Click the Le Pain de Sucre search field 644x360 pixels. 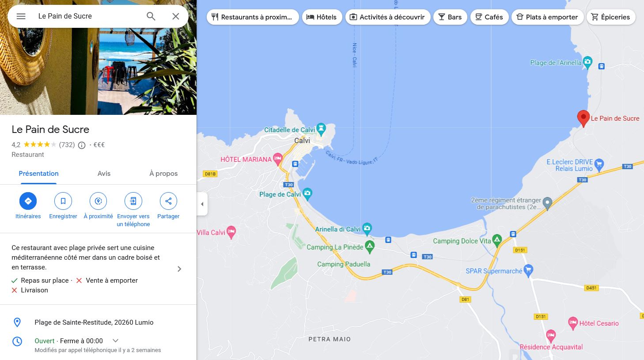coord(88,16)
